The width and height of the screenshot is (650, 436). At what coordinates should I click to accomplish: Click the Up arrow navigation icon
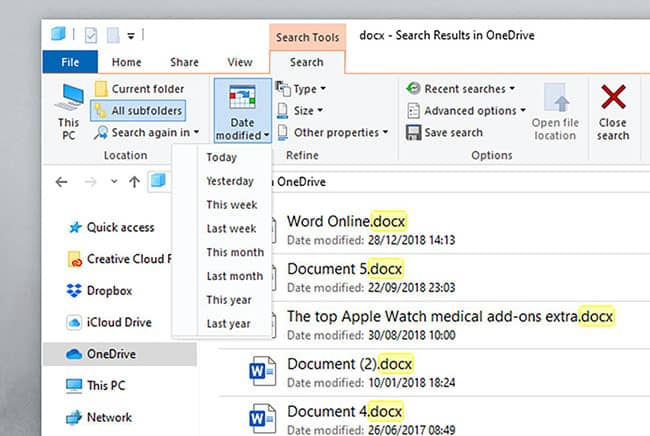click(134, 182)
